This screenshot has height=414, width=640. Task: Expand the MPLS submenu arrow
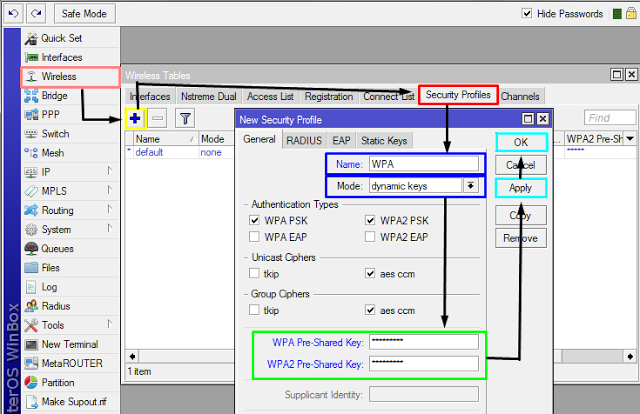(x=109, y=190)
